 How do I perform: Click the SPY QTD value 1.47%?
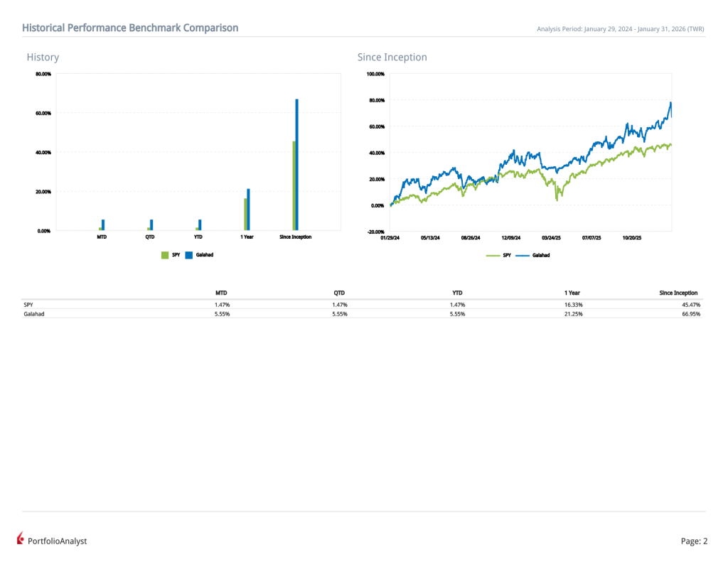(339, 305)
